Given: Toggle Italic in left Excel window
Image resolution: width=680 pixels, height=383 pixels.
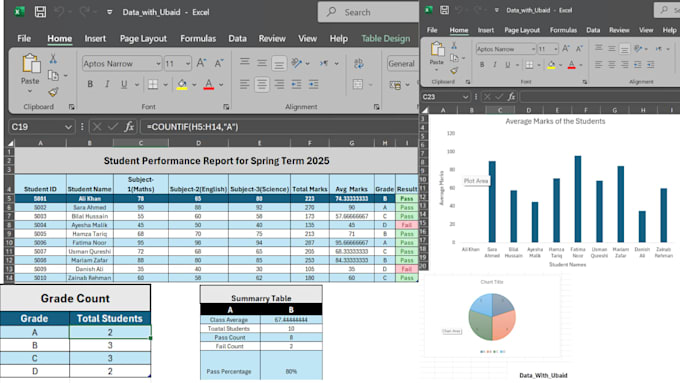Looking at the screenshot, I should click(107, 84).
